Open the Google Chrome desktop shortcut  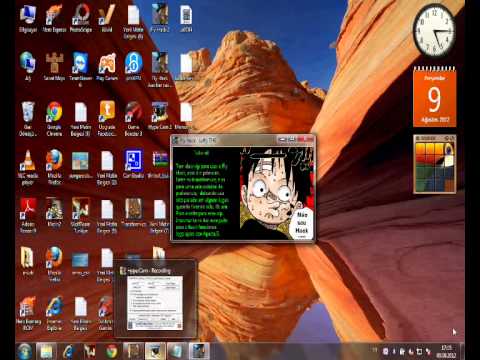click(54, 118)
